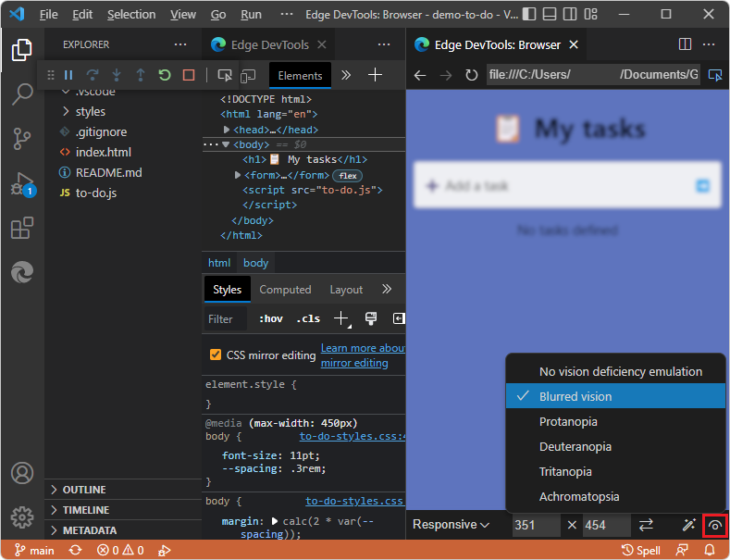Open the Source Control view icon
730x560 pixels.
coord(22,139)
